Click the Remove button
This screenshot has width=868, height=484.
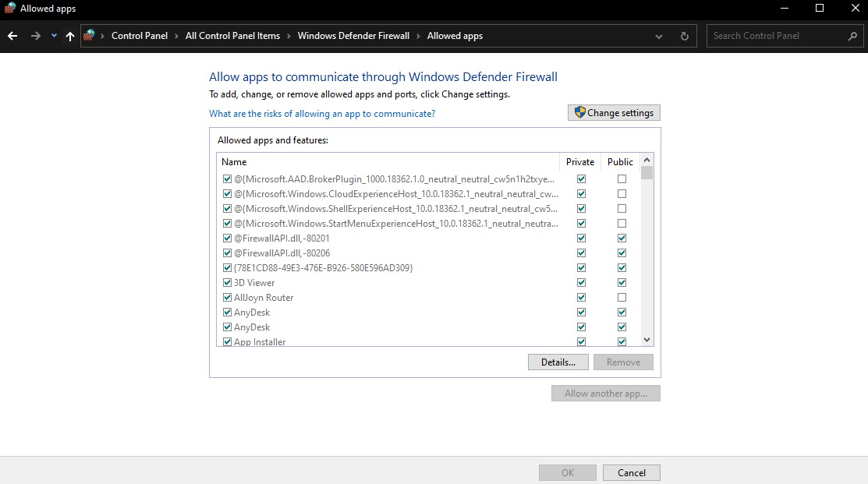623,362
